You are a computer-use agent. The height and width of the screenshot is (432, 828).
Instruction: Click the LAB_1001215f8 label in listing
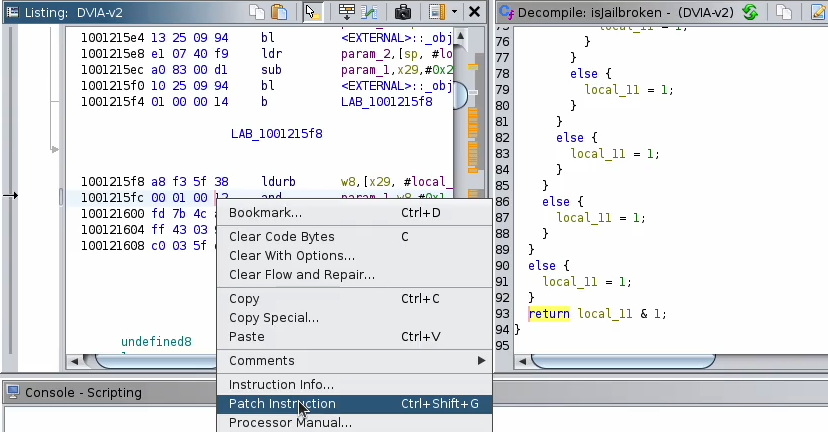[x=277, y=134]
